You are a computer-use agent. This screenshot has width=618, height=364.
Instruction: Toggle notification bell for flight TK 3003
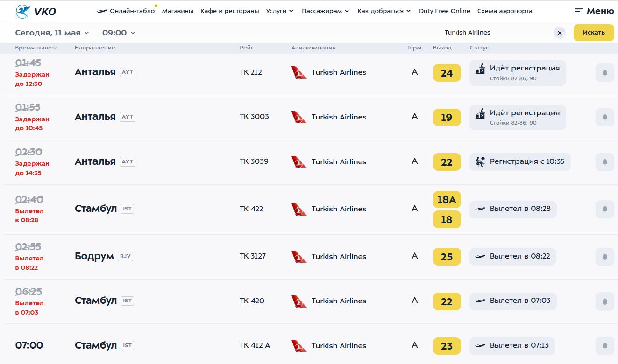click(604, 117)
